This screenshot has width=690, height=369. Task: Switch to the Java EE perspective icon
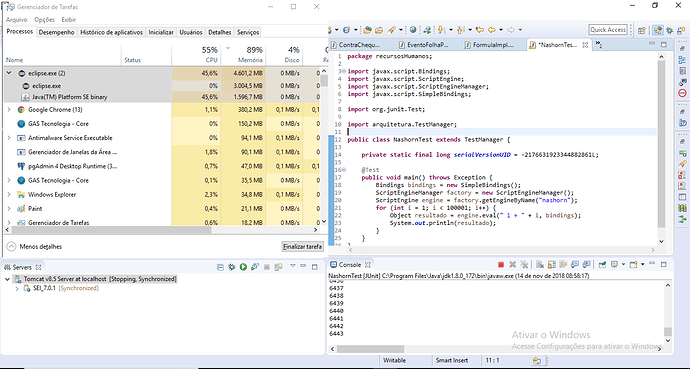click(657, 30)
